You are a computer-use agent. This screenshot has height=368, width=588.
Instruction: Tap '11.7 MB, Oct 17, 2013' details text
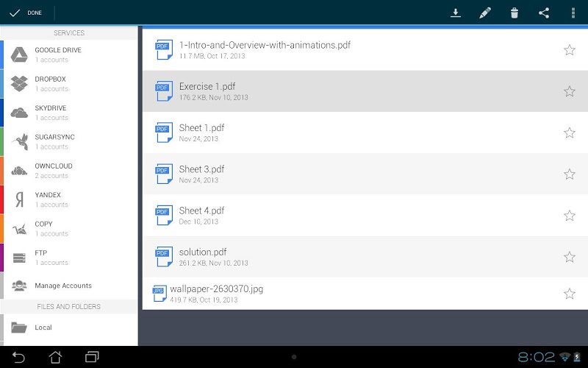pyautogui.click(x=212, y=56)
